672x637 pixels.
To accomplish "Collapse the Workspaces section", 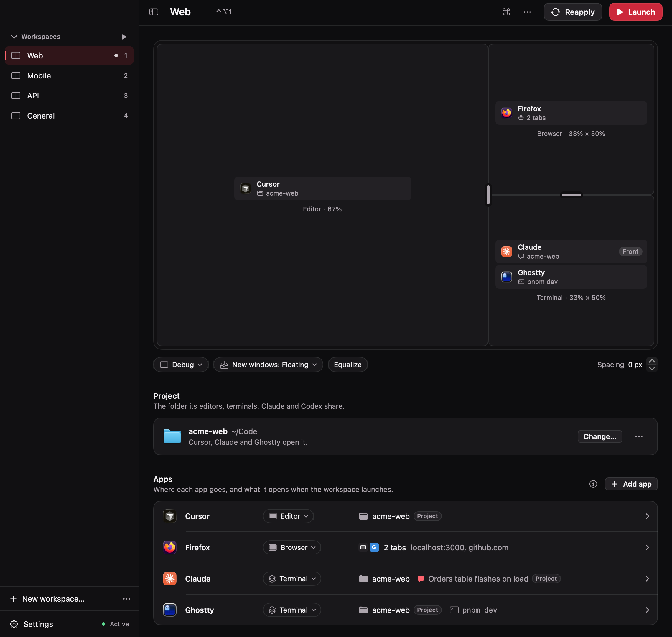I will click(14, 37).
